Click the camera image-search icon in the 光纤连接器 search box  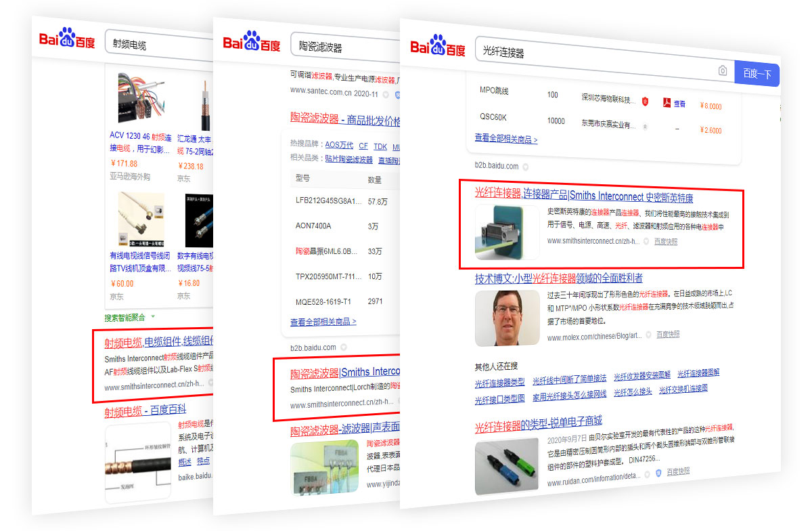[723, 71]
